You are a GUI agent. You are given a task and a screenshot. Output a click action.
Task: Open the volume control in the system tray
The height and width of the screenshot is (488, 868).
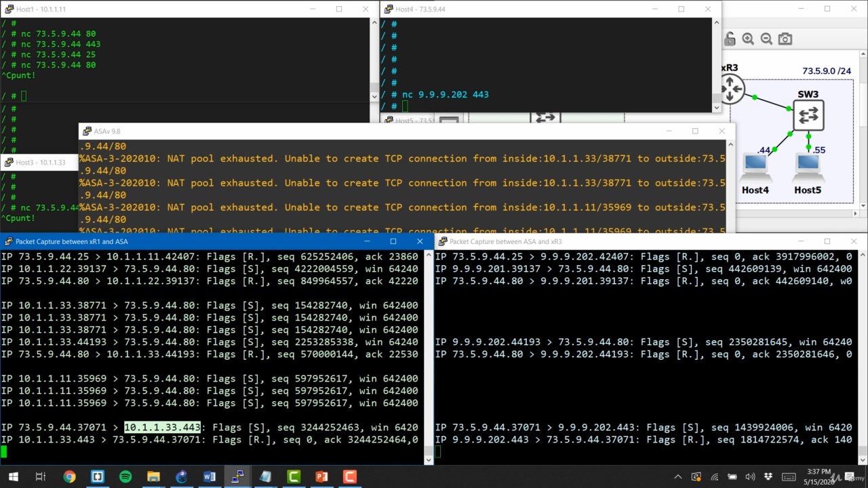[750, 476]
